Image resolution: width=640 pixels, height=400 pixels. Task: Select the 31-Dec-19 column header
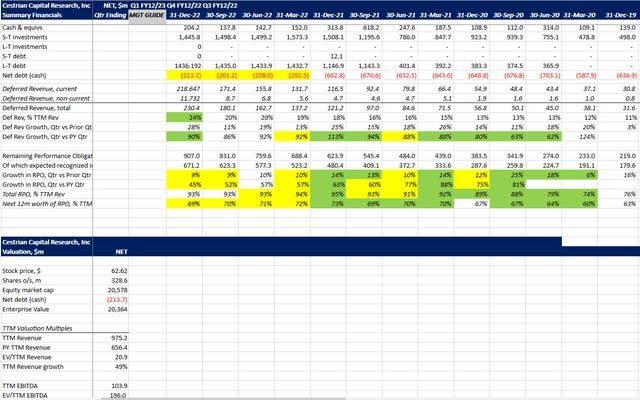point(619,15)
